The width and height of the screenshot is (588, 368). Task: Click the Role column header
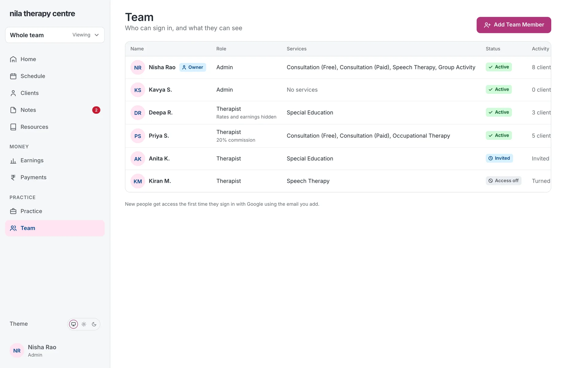tap(221, 49)
